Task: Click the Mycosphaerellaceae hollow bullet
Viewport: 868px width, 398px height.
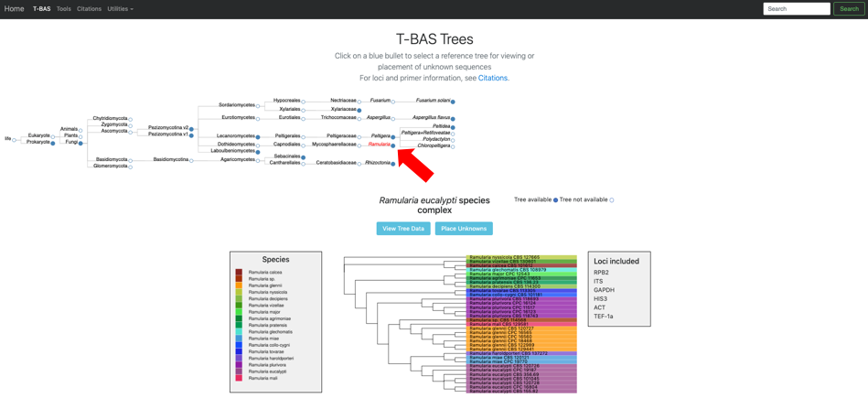Action: tap(359, 145)
